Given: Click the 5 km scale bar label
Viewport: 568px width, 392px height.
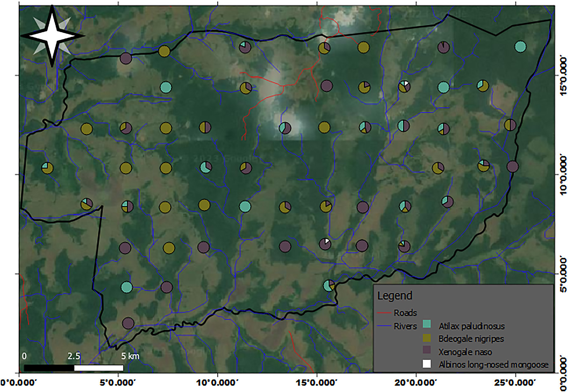Looking at the screenshot, I should (x=130, y=356).
